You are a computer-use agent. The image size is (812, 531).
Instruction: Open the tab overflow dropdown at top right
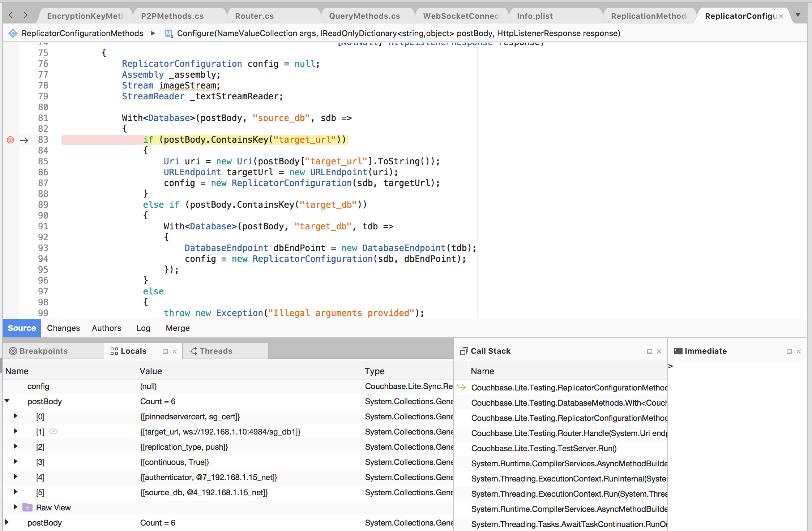point(798,16)
